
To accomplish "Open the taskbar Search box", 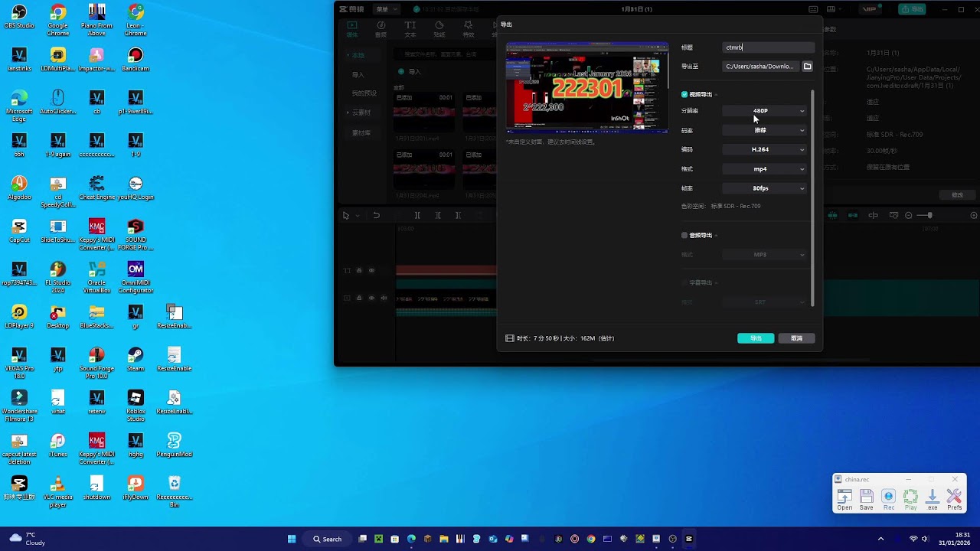I will [327, 539].
